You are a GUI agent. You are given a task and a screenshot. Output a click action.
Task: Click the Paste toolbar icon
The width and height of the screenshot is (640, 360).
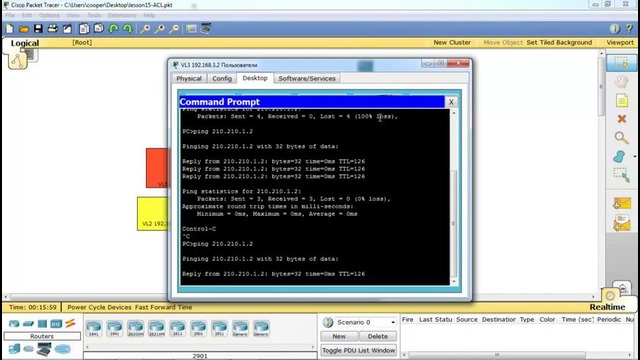pos(99,29)
